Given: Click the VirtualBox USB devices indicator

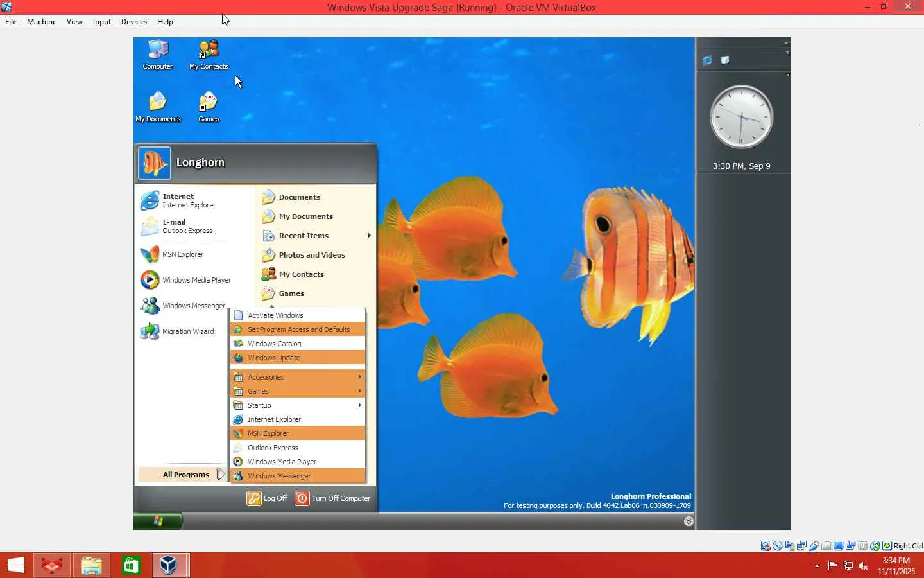Looking at the screenshot, I should (814, 546).
